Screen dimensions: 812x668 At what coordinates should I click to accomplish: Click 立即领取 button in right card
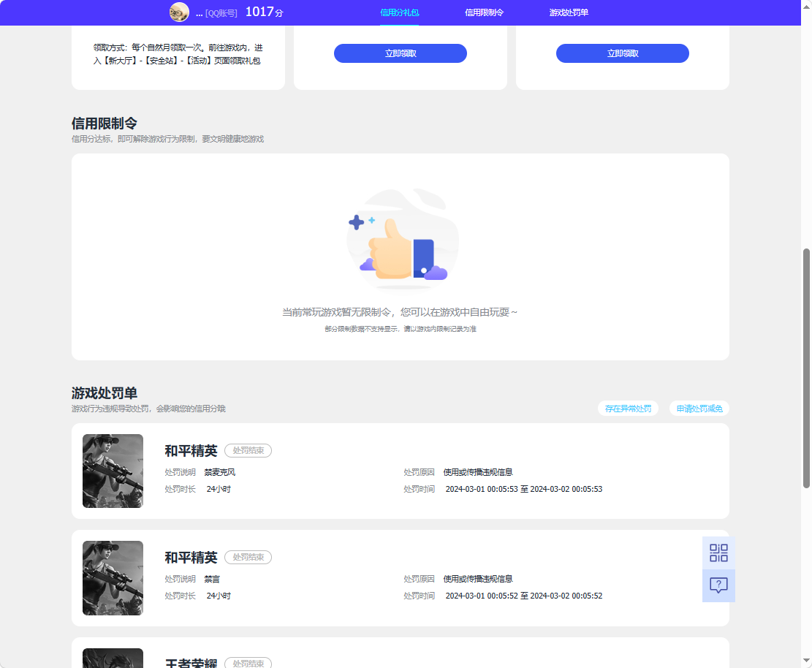pos(623,53)
